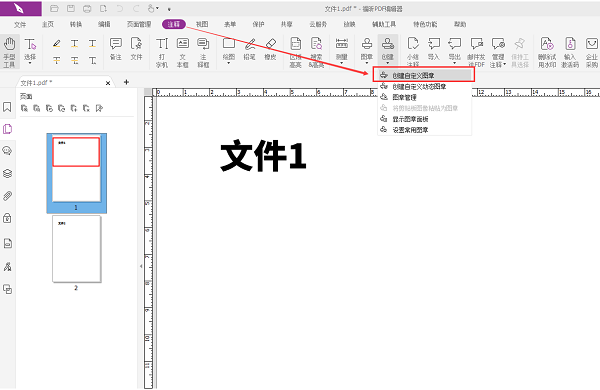Collapse the navigation panel with side arrow
The width and height of the screenshot is (600, 390).
point(141,266)
